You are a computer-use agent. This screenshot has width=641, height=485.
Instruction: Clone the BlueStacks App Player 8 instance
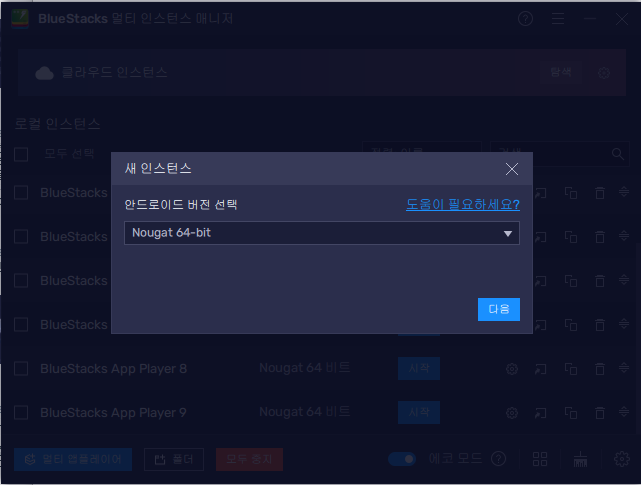coord(571,369)
